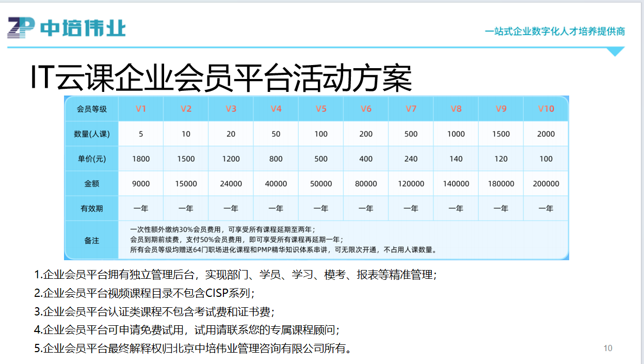Click the cell showing 1800 under V1

click(141, 159)
